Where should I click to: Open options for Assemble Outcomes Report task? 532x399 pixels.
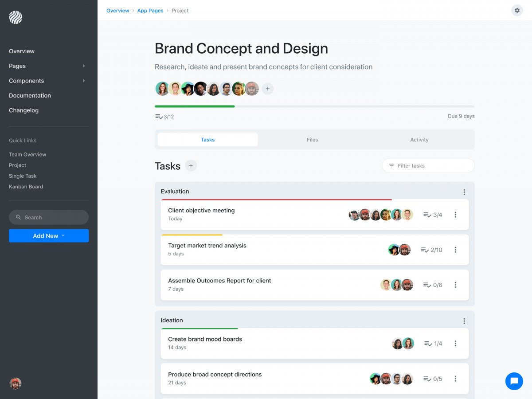(455, 285)
